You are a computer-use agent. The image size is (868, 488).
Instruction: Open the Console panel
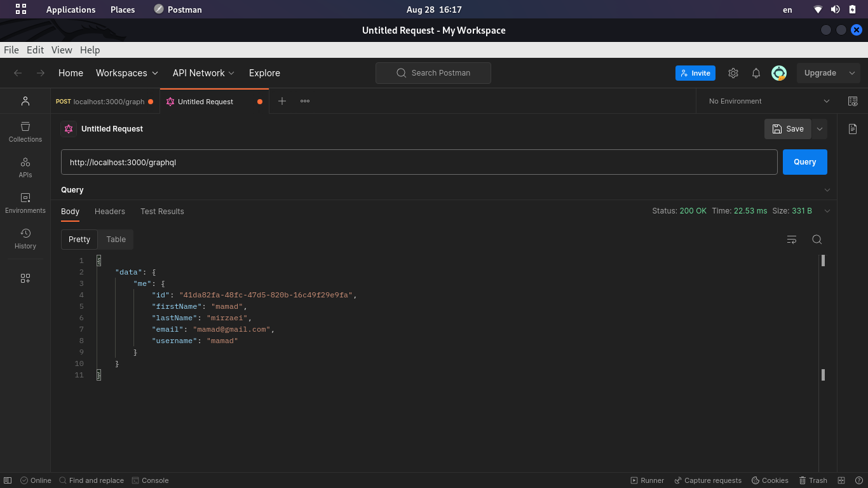150,480
